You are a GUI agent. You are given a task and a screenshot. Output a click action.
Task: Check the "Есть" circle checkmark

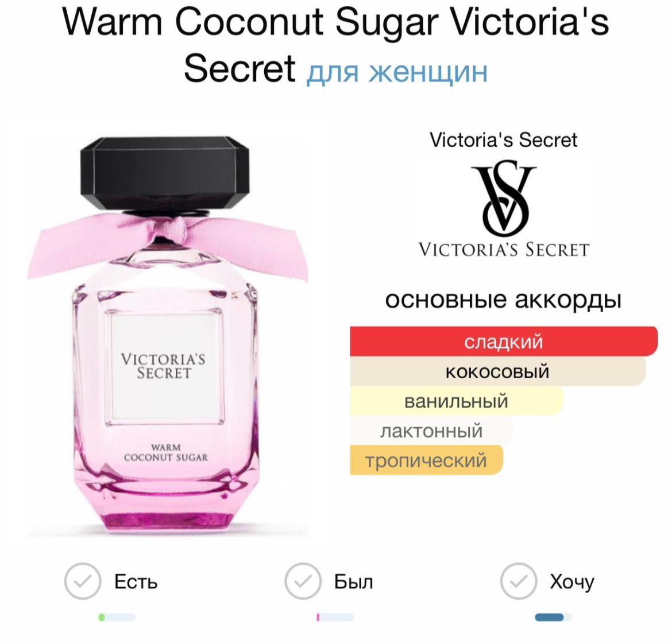(83, 581)
